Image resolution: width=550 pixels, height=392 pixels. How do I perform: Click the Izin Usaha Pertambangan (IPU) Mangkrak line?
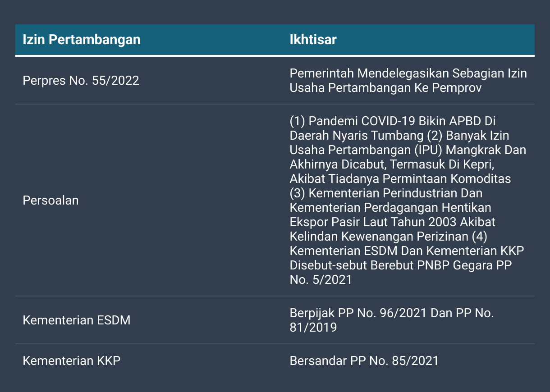click(408, 150)
